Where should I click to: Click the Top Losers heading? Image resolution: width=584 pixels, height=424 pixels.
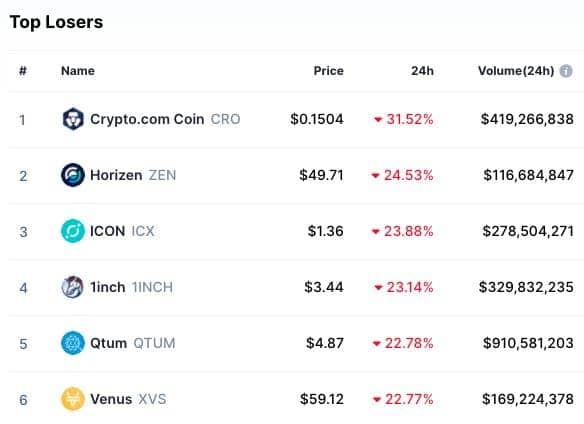pyautogui.click(x=56, y=22)
